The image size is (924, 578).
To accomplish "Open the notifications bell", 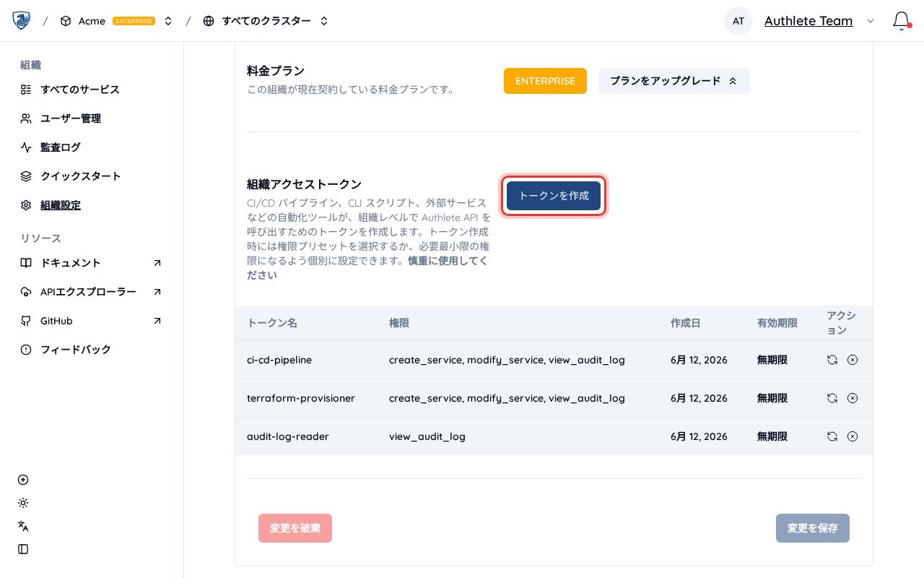I will click(x=901, y=21).
